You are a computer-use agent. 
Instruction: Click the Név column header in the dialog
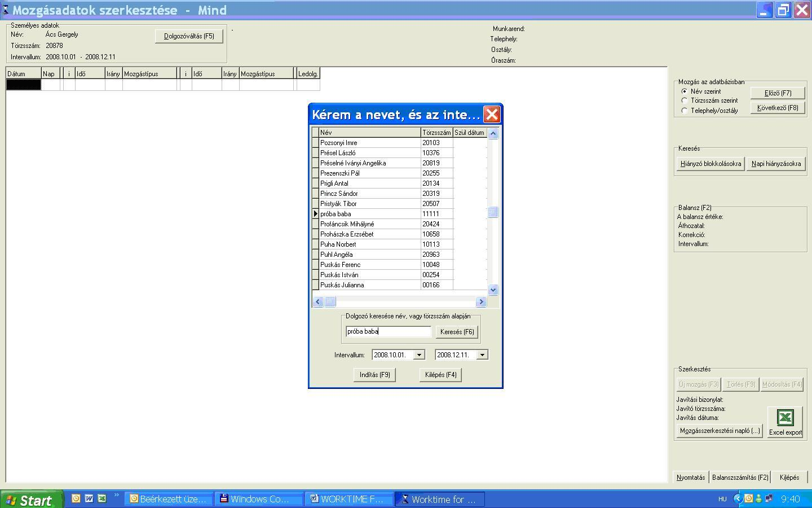tap(370, 133)
